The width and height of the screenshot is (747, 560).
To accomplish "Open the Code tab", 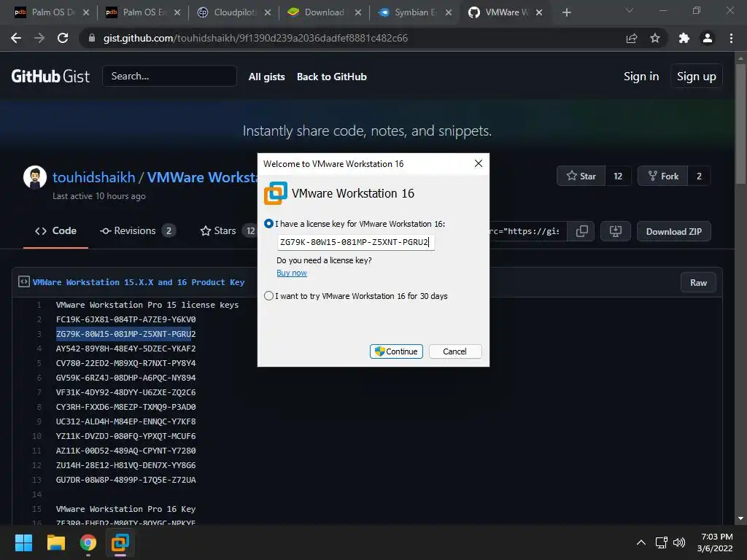I will [55, 231].
